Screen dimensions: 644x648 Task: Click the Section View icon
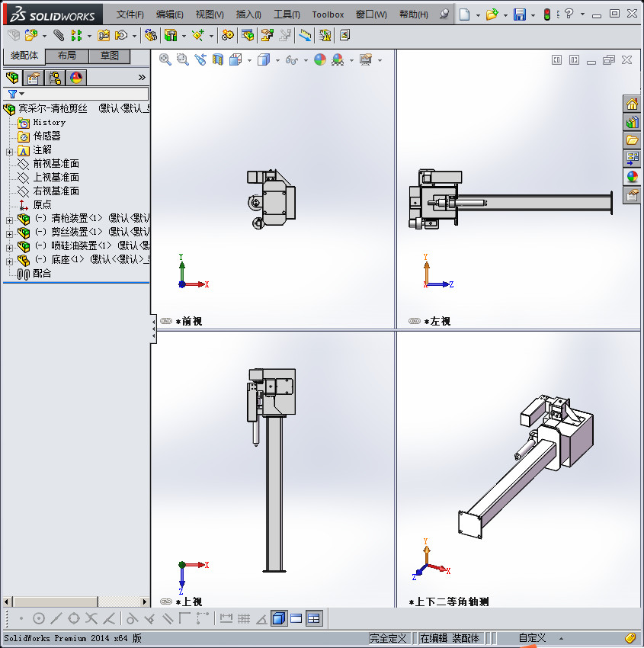(218, 60)
